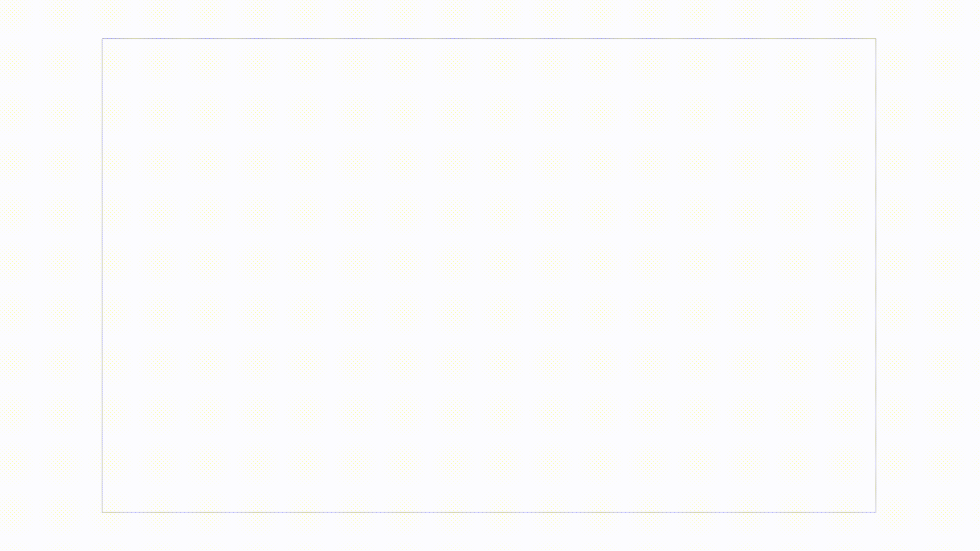Click the left border line of the empty panel
This screenshot has height=551, width=980.
tap(102, 275)
